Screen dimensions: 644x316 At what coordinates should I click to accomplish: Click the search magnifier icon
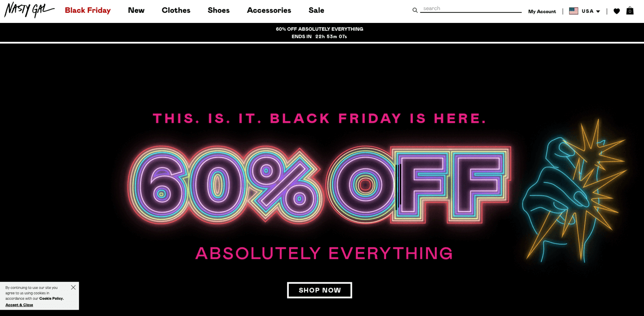coord(415,10)
